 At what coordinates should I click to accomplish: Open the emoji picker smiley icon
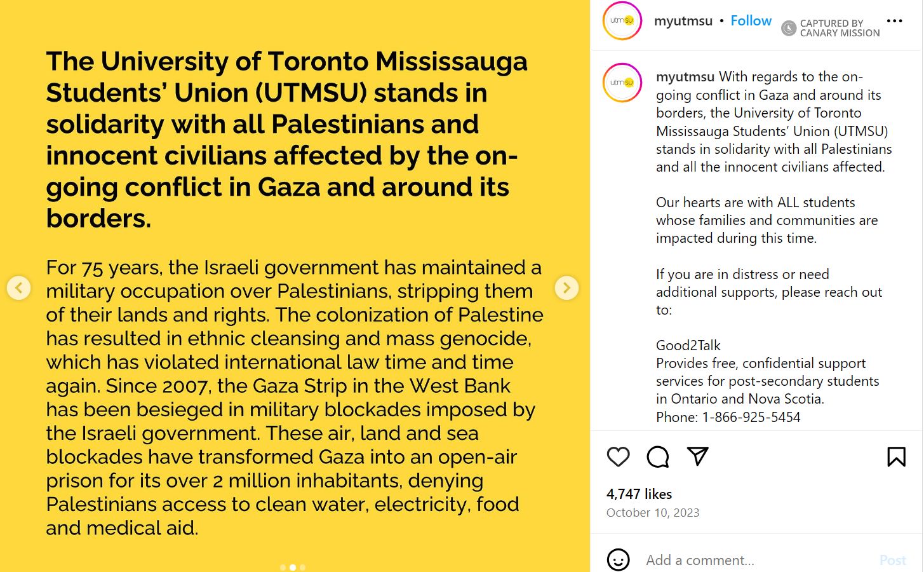[x=618, y=560]
